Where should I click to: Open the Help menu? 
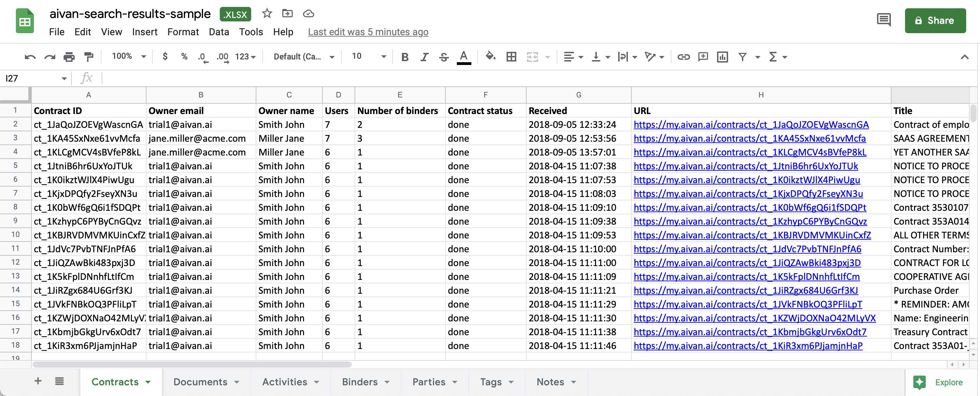pyautogui.click(x=283, y=32)
